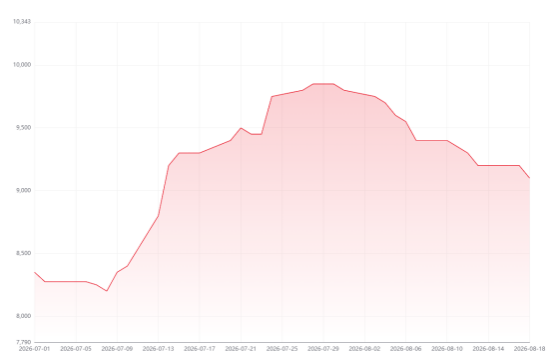
Task: Select the 2026-08-10 date label
Action: (447, 349)
